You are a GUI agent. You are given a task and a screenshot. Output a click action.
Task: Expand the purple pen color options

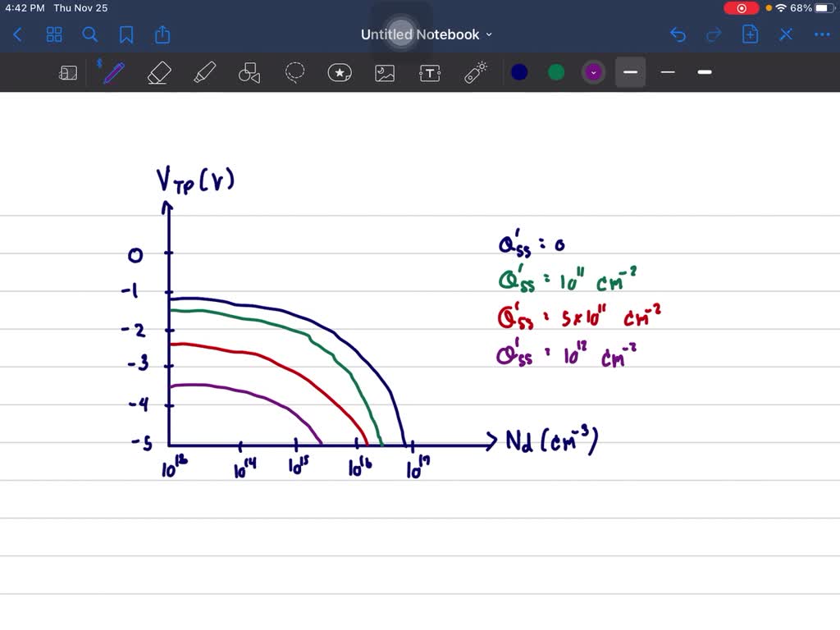(593, 72)
